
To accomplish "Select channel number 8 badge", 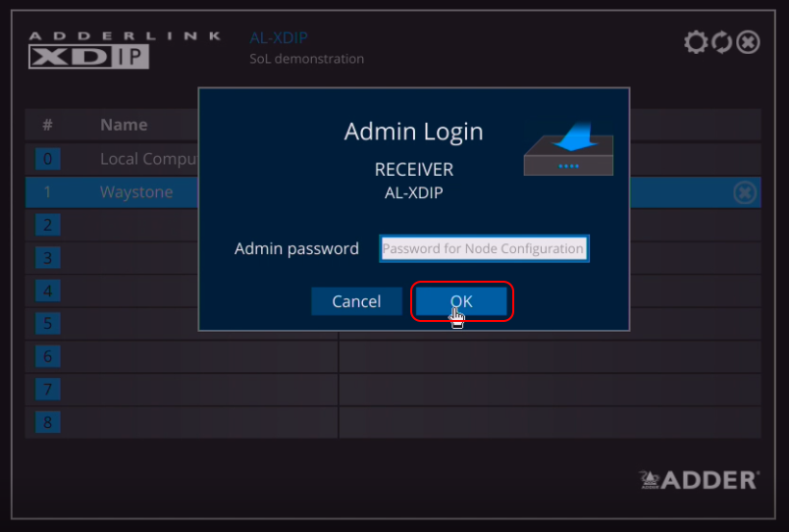I will coord(47,423).
